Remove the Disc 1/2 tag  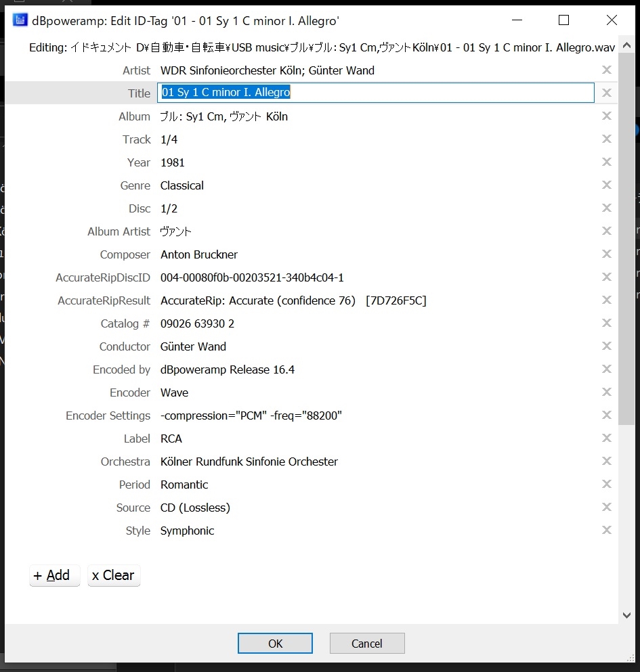(x=606, y=208)
